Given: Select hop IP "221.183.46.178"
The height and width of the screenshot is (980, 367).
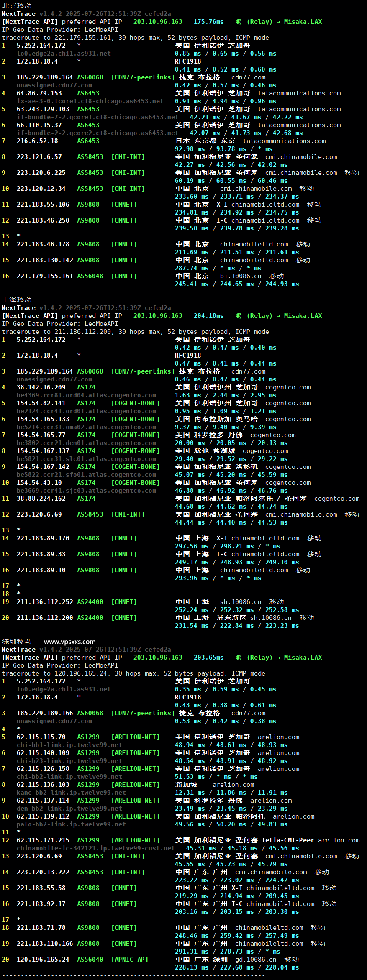Looking at the screenshot, I should coord(43,244).
